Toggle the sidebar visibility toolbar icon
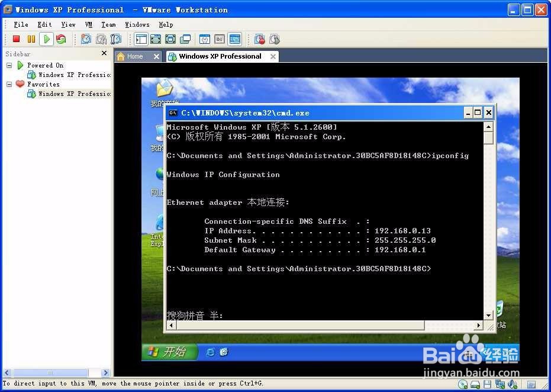 tap(141, 39)
